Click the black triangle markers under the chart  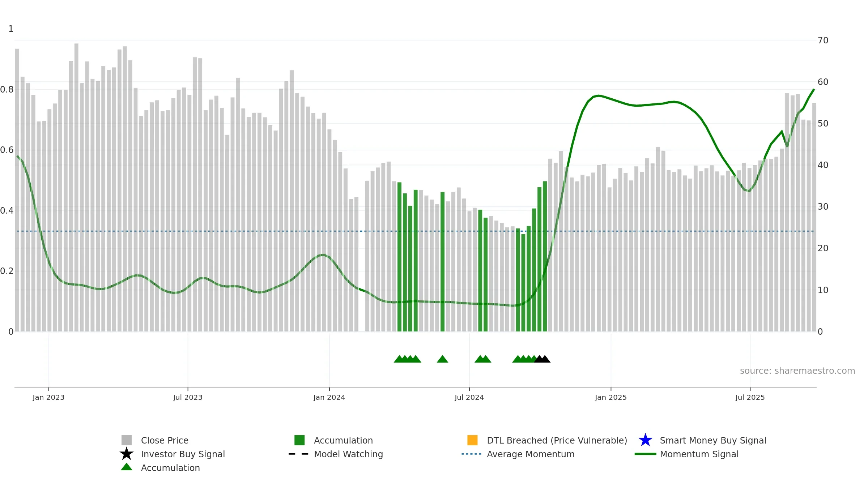[542, 359]
